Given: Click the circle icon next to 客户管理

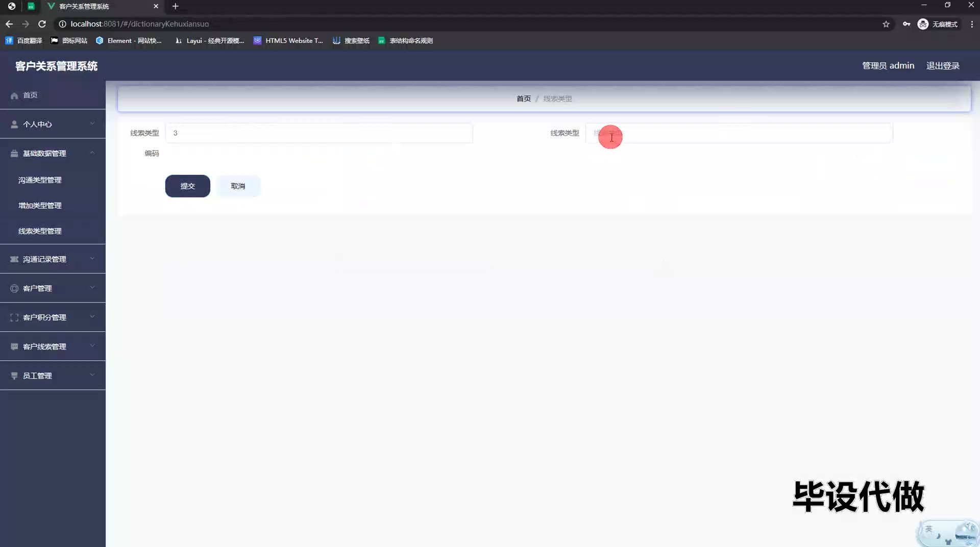Looking at the screenshot, I should coord(14,288).
